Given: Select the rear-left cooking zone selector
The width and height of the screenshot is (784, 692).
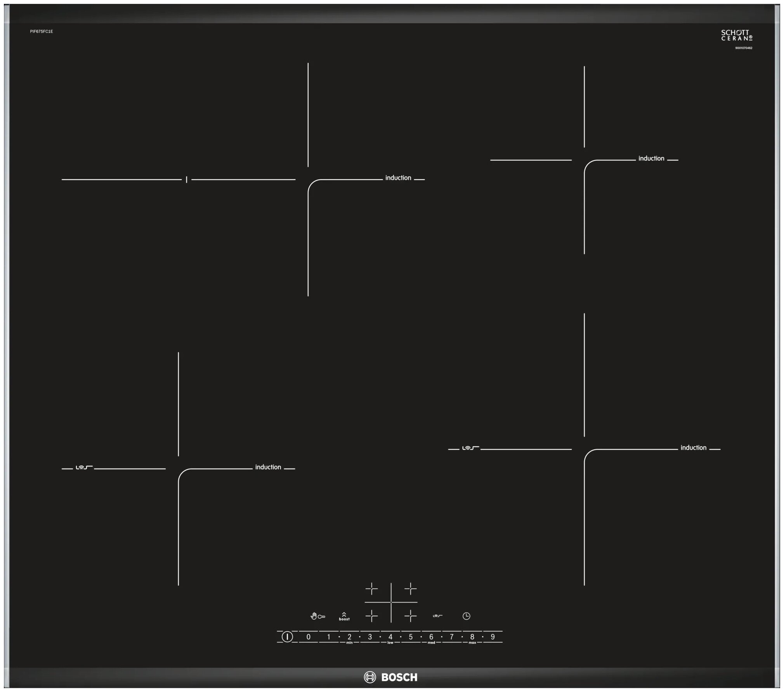Looking at the screenshot, I should [371, 589].
